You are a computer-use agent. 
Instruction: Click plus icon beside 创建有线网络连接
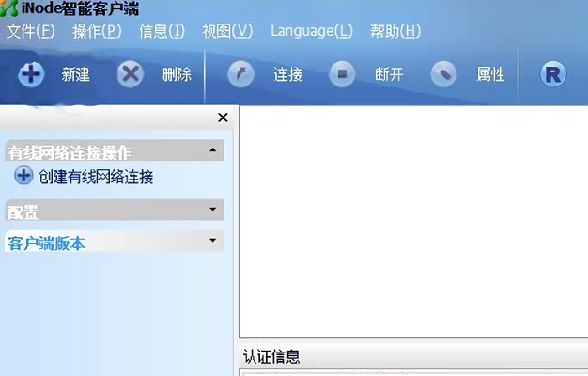23,176
